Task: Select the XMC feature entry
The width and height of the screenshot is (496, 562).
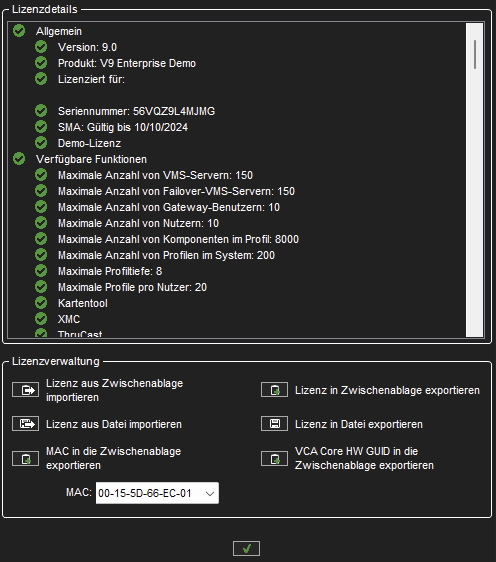Action: pyautogui.click(x=69, y=319)
